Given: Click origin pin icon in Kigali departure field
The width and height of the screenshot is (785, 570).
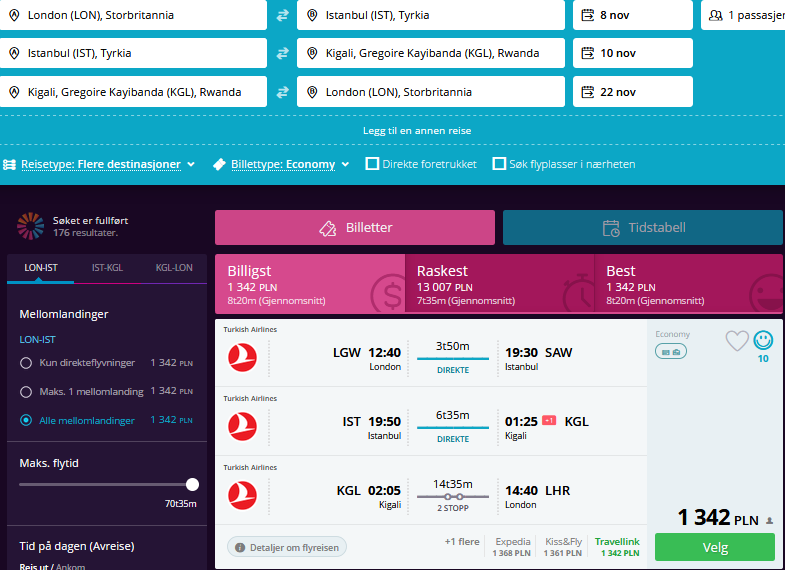Looking at the screenshot, I should click(15, 92).
